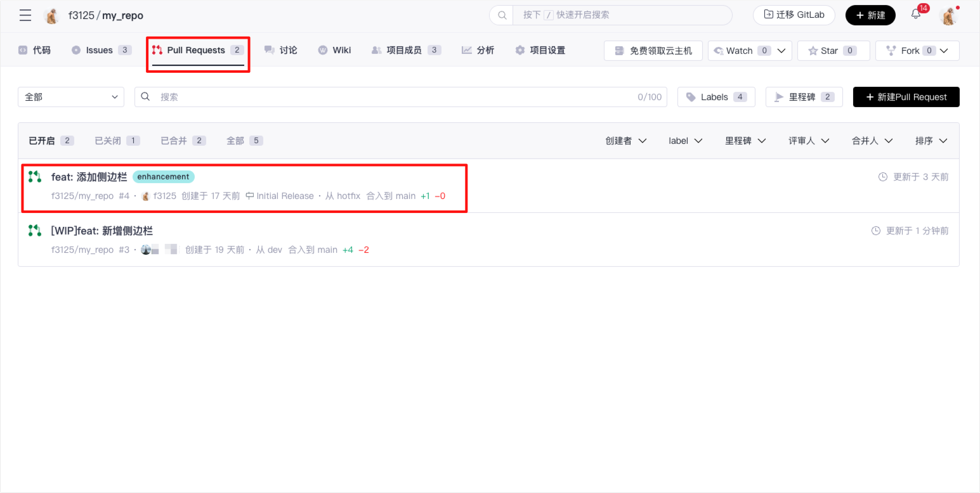Click the 新建Pull Request button
The image size is (980, 493).
(x=906, y=97)
